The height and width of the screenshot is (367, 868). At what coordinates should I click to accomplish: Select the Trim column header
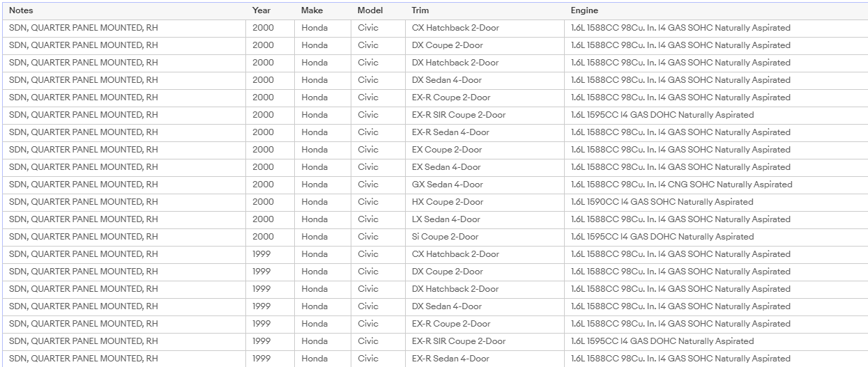[420, 10]
